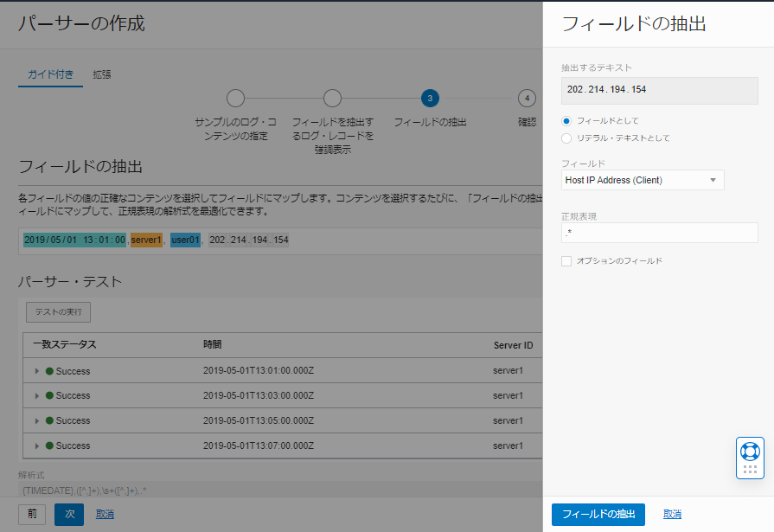Image resolution: width=774 pixels, height=532 pixels.
Task: Select the 確認 step circle in the wizard progress
Action: (526, 99)
